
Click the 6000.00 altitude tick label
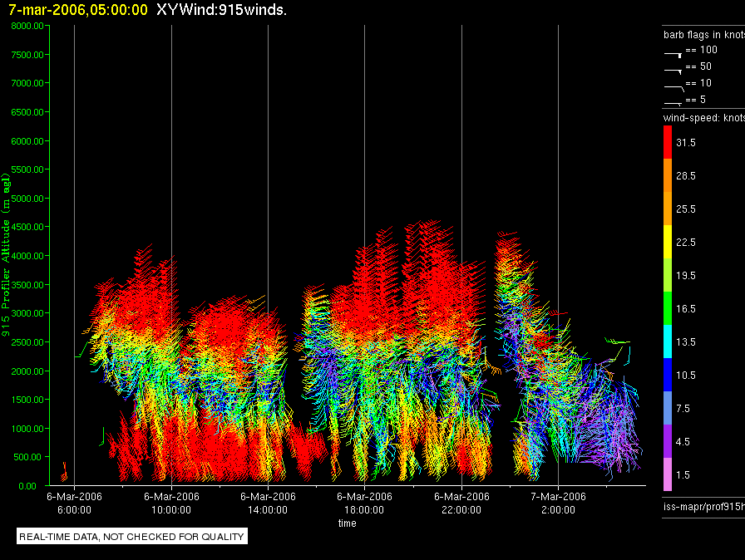pyautogui.click(x=27, y=141)
